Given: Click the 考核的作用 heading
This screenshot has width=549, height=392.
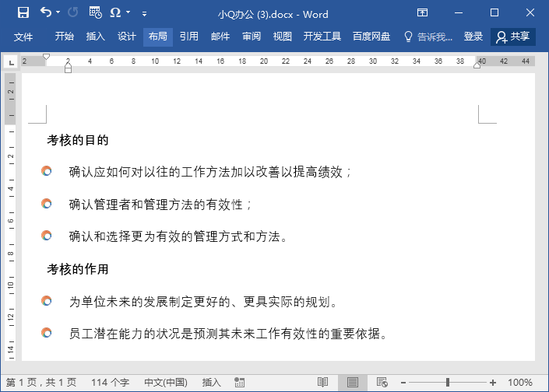Looking at the screenshot, I should (x=78, y=269).
